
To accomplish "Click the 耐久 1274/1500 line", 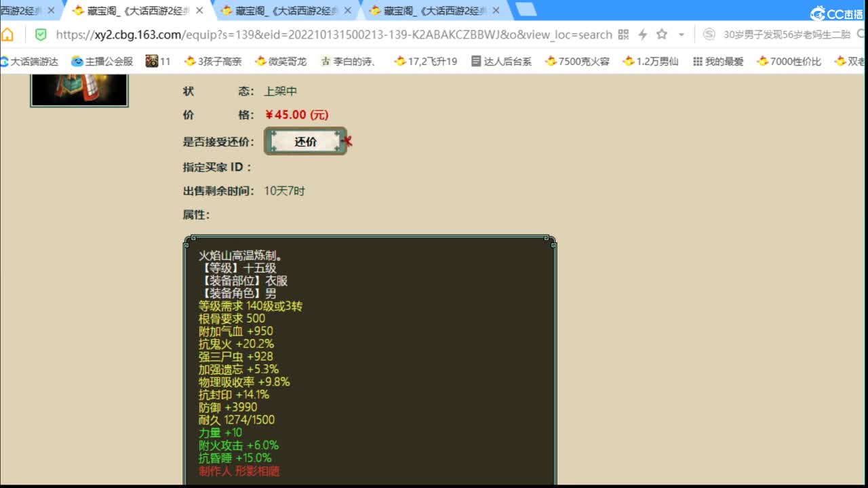I will tap(237, 420).
